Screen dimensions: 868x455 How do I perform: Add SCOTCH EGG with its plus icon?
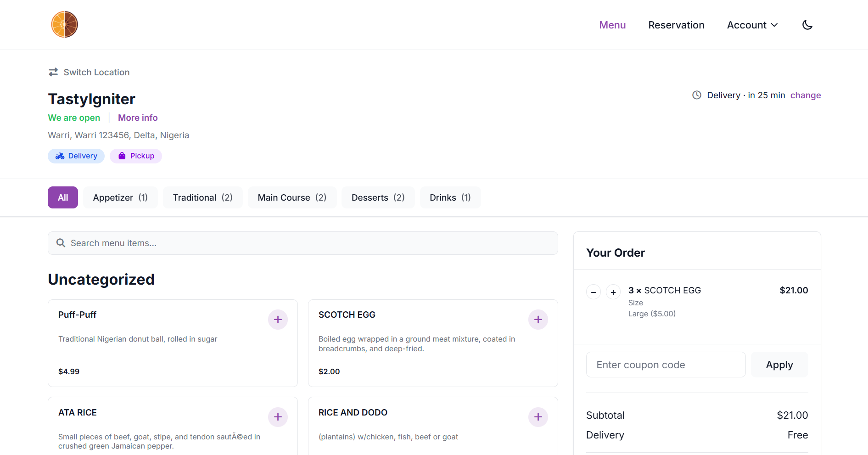pyautogui.click(x=538, y=319)
